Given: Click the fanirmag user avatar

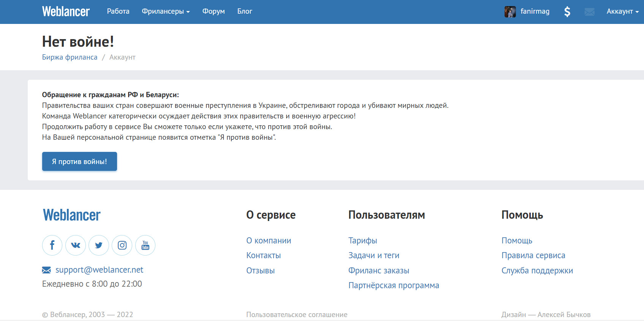Looking at the screenshot, I should [x=510, y=12].
